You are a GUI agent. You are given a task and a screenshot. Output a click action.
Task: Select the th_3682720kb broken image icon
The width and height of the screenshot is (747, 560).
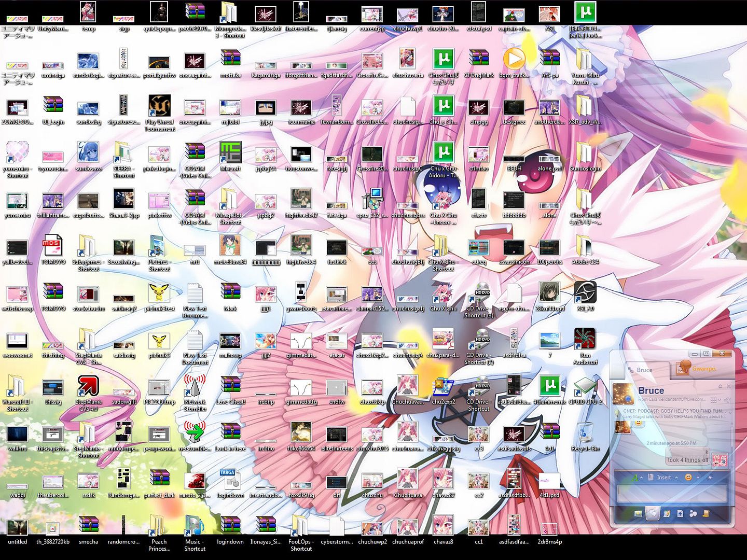pos(53,528)
